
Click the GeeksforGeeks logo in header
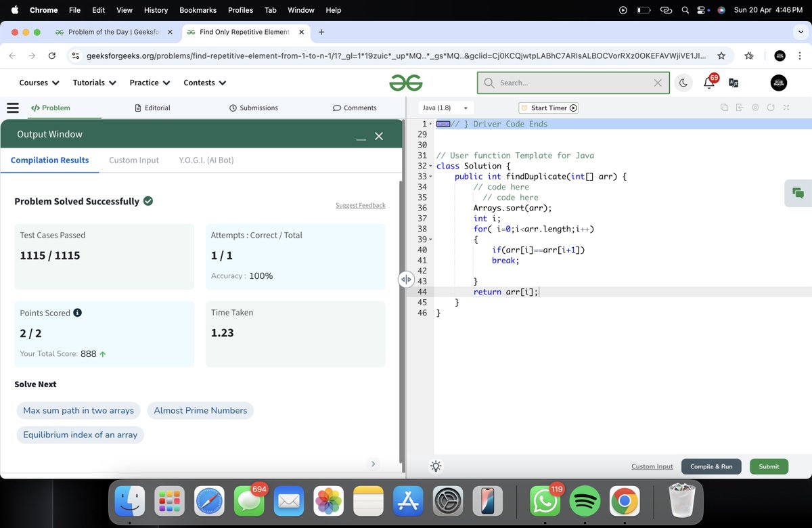(406, 83)
